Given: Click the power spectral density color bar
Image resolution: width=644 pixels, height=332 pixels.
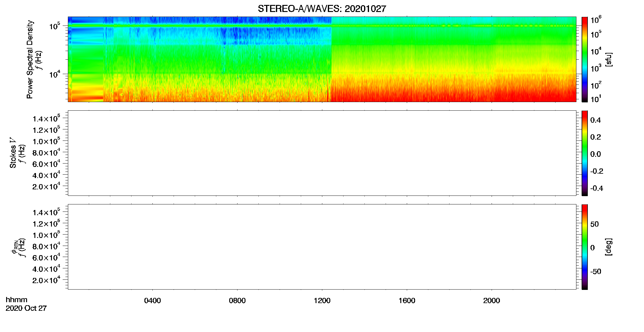Looking at the screenshot, I should (585, 59).
